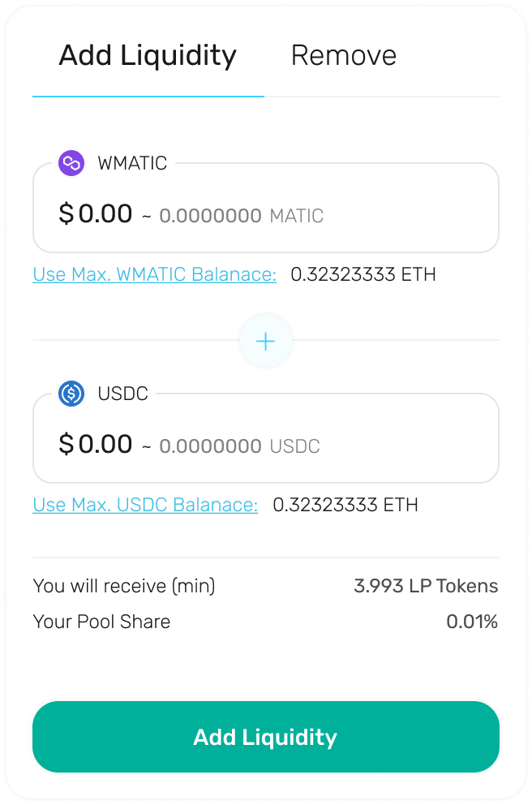Click the 3.993 LP Tokens value
Screen dimensions: 532x805
pos(426,586)
